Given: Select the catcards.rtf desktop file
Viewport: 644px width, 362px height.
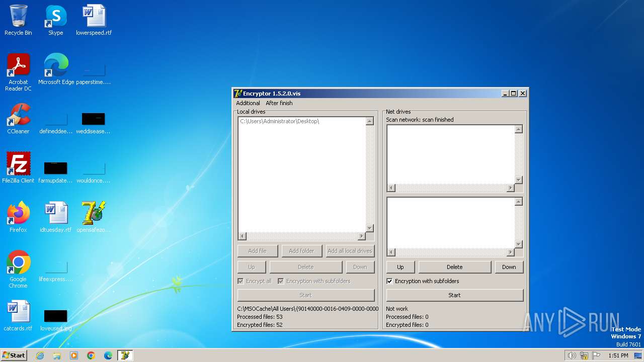Looking at the screenshot, I should click(x=18, y=316).
